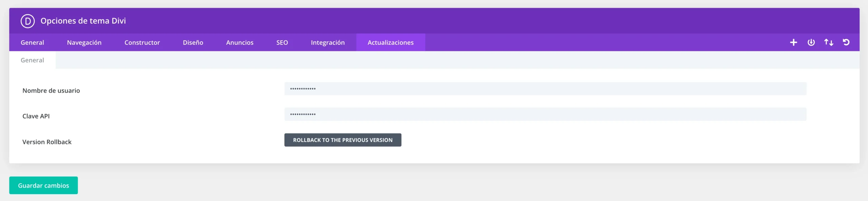
Task: Click the Opciones de tema Divi title
Action: [83, 21]
